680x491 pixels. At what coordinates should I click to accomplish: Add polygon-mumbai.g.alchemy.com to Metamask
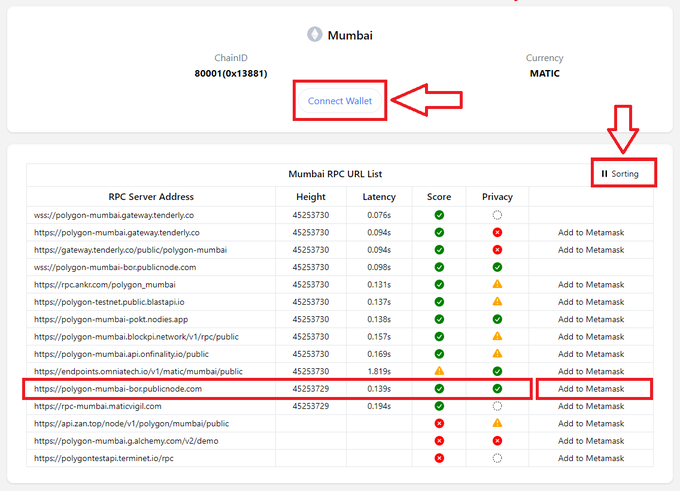(x=591, y=441)
